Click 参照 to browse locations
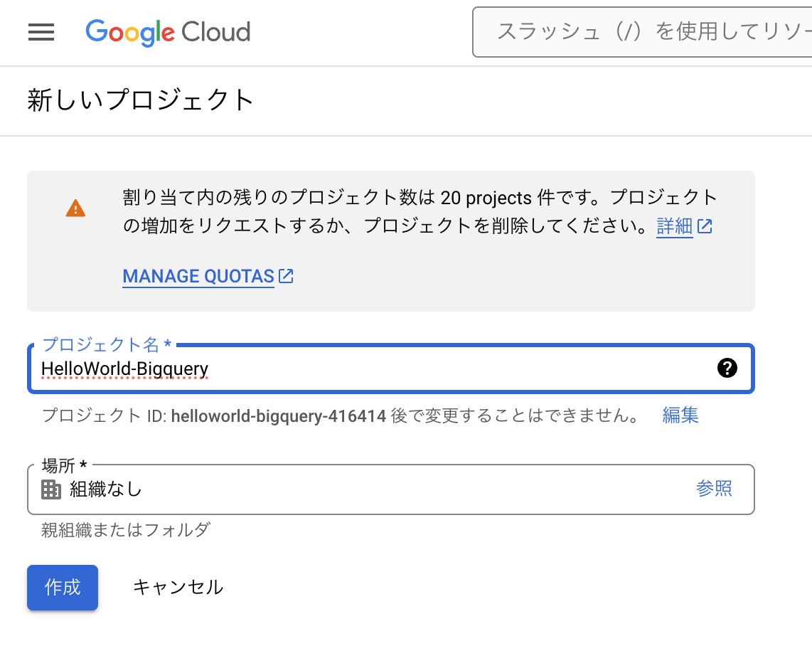Screen dimensions: 812x646 point(714,489)
